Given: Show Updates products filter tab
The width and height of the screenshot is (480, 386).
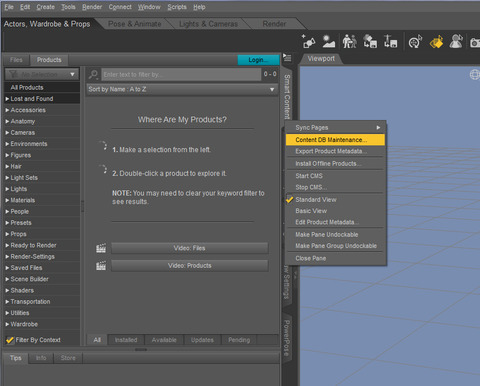Looking at the screenshot, I should point(202,340).
